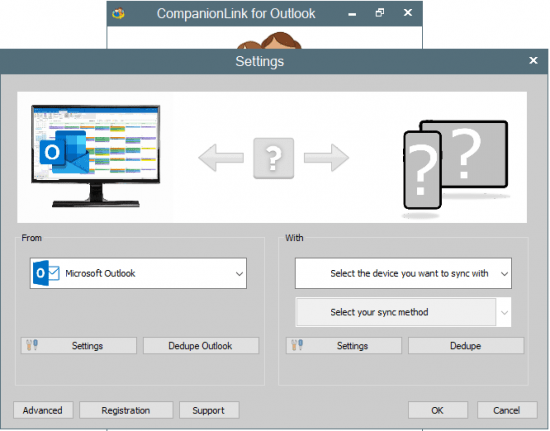The height and width of the screenshot is (431, 550).
Task: Click the question mark sync method icon
Action: pos(274,158)
